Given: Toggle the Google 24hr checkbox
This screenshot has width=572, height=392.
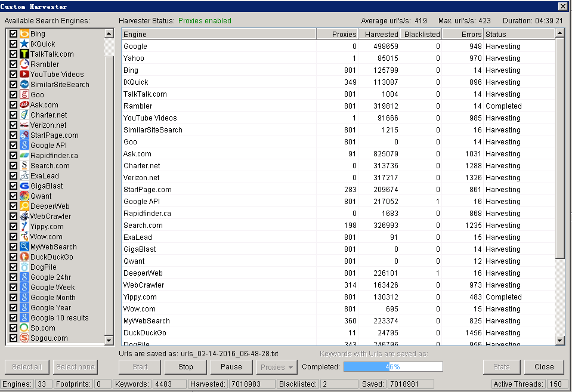Looking at the screenshot, I should point(14,277).
